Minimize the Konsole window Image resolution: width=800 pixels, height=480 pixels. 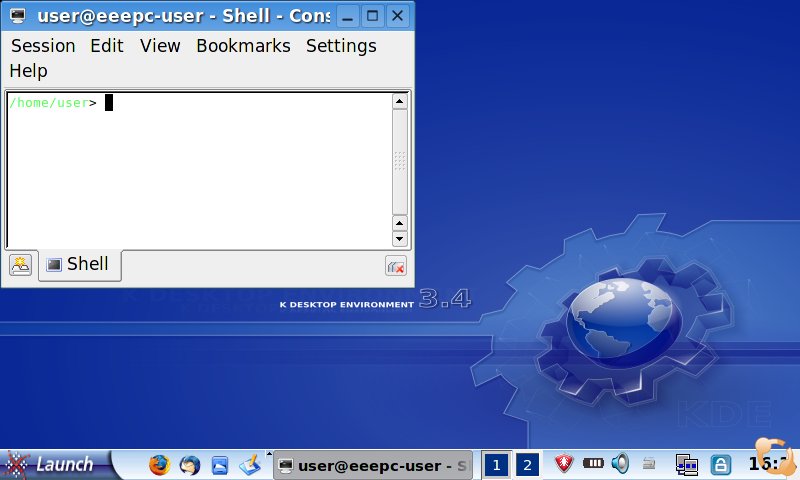[x=347, y=16]
